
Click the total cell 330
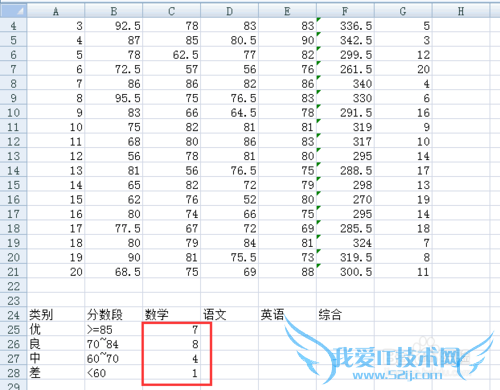tap(345, 98)
